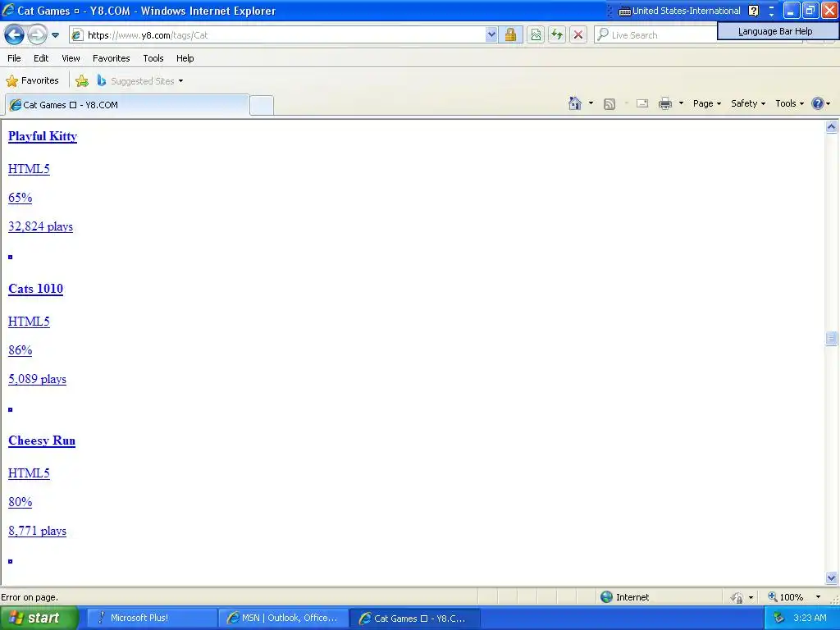Expand the address bar history dropdown
Image resolution: width=840 pixels, height=630 pixels.
pos(491,34)
